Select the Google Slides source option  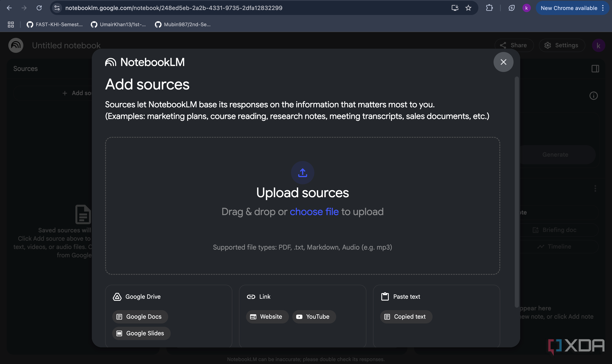click(141, 333)
